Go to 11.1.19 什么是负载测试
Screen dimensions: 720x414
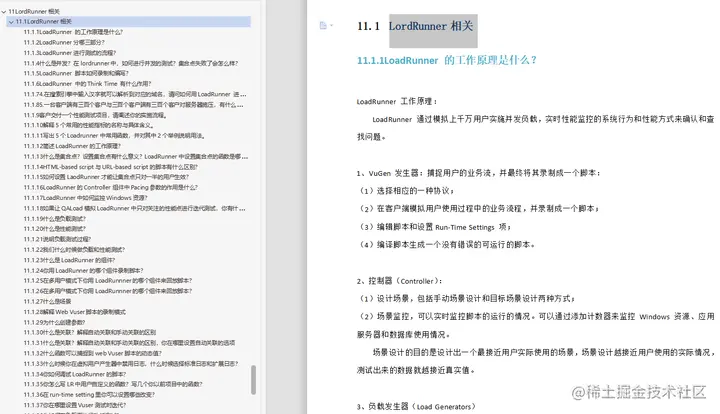[x=55, y=219]
